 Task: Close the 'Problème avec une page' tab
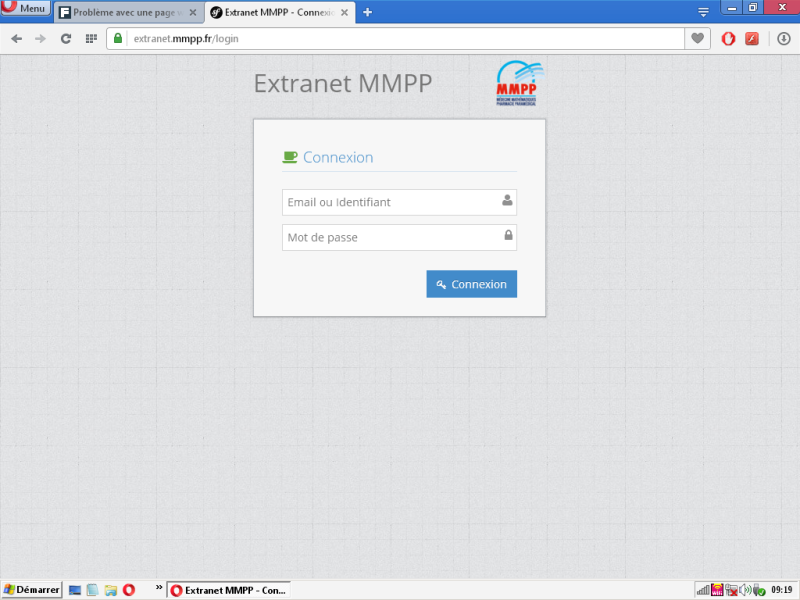click(193, 13)
